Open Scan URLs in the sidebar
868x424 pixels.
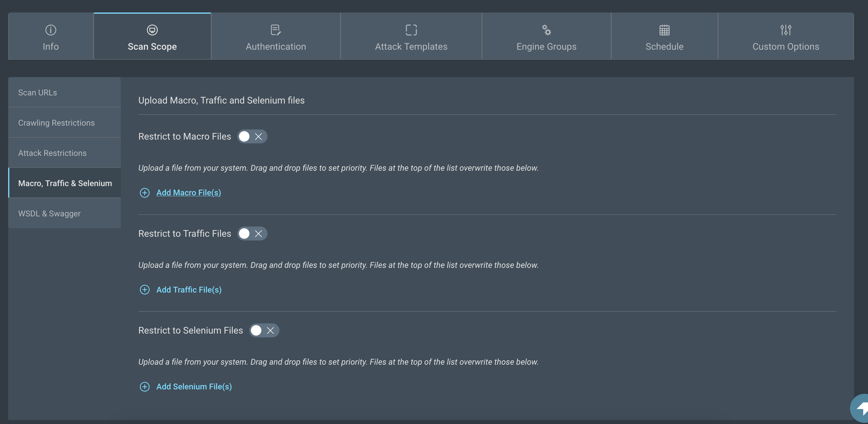point(37,92)
